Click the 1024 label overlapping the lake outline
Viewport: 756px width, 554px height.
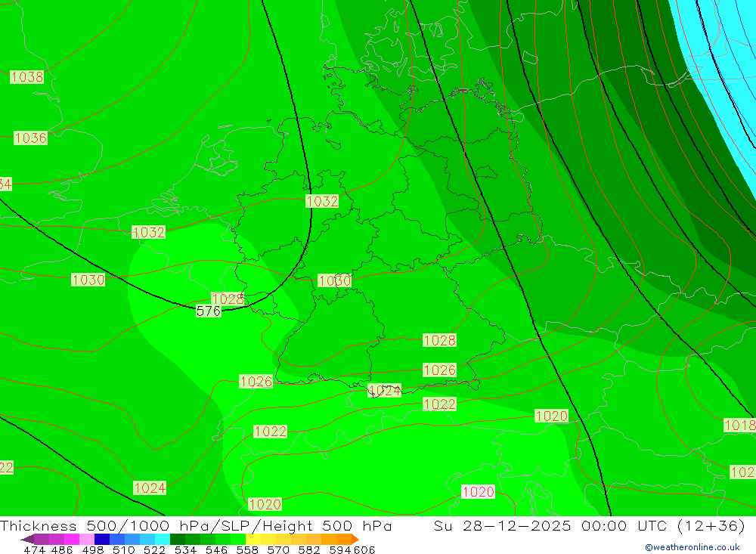click(x=384, y=391)
